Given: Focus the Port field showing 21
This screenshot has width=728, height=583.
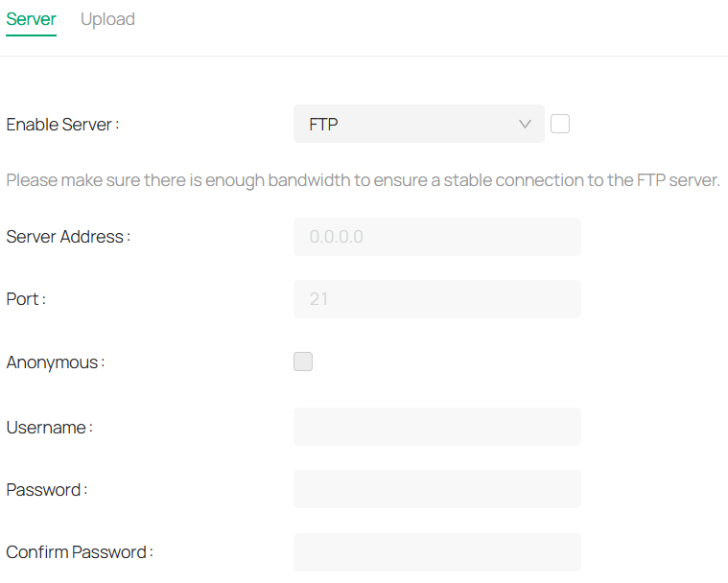Looking at the screenshot, I should click(x=437, y=299).
